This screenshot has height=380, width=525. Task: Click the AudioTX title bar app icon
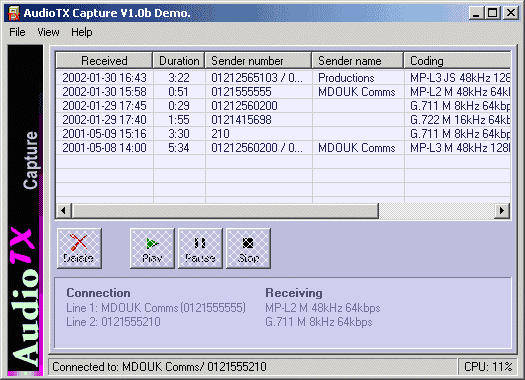coord(14,13)
